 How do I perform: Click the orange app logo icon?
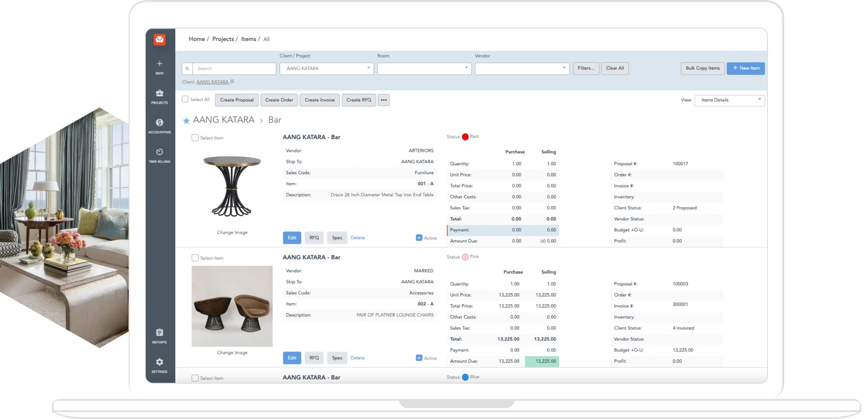[x=160, y=40]
